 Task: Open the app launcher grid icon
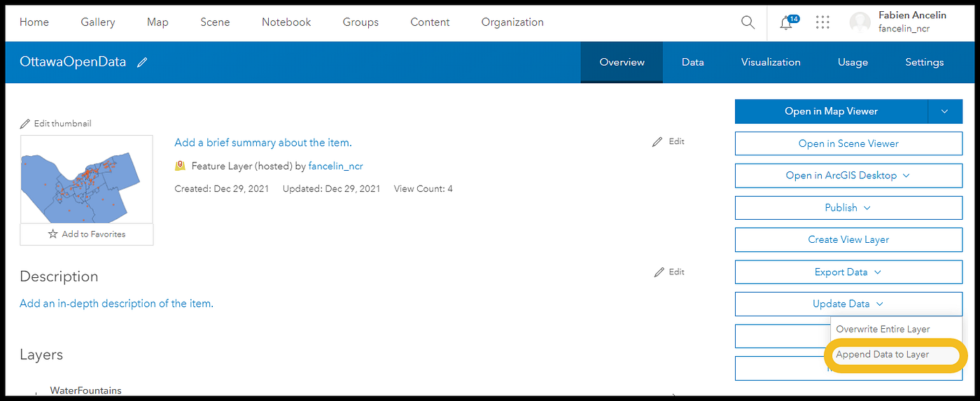[x=823, y=22]
